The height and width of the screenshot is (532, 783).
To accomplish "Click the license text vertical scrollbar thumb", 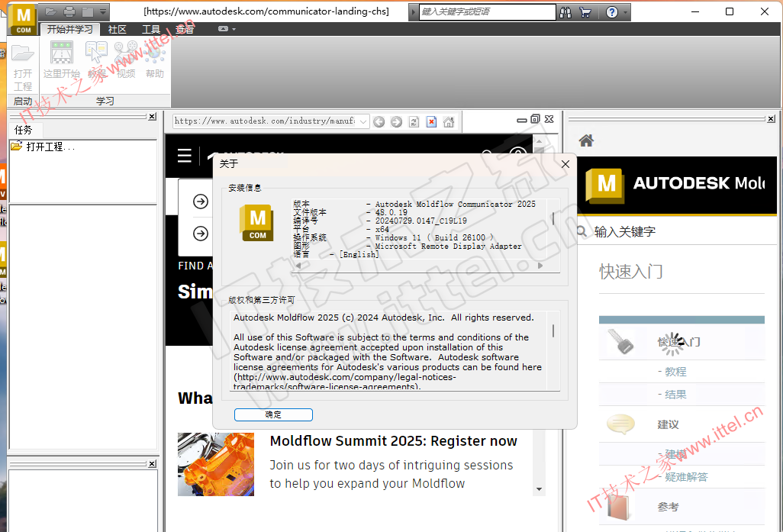I will click(x=553, y=330).
